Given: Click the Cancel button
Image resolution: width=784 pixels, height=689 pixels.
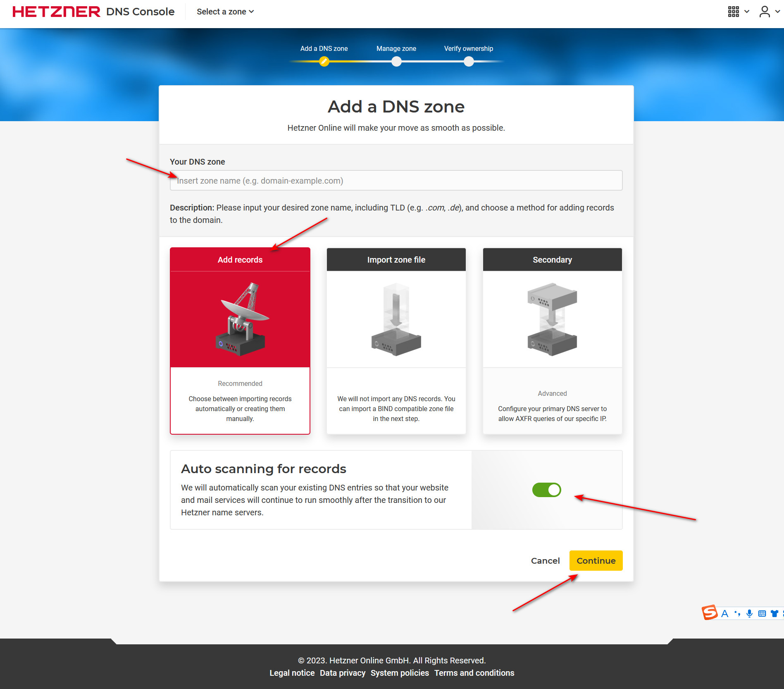Looking at the screenshot, I should (545, 561).
